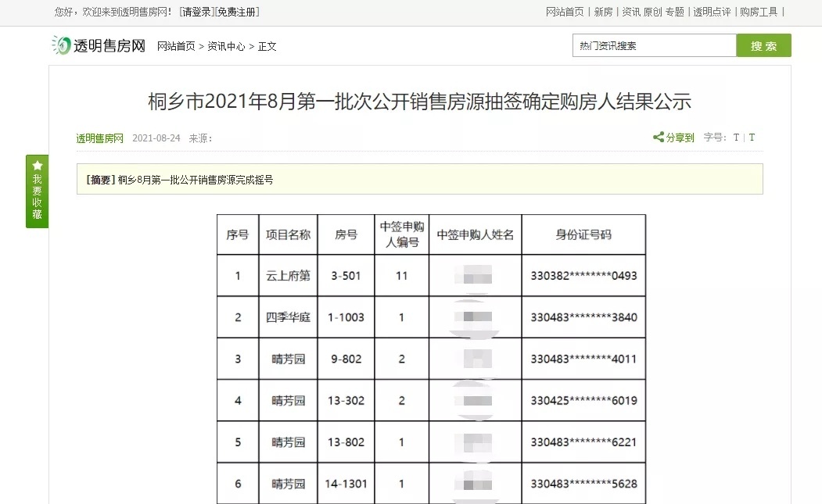
Task: Click the article title heading
Action: point(419,102)
